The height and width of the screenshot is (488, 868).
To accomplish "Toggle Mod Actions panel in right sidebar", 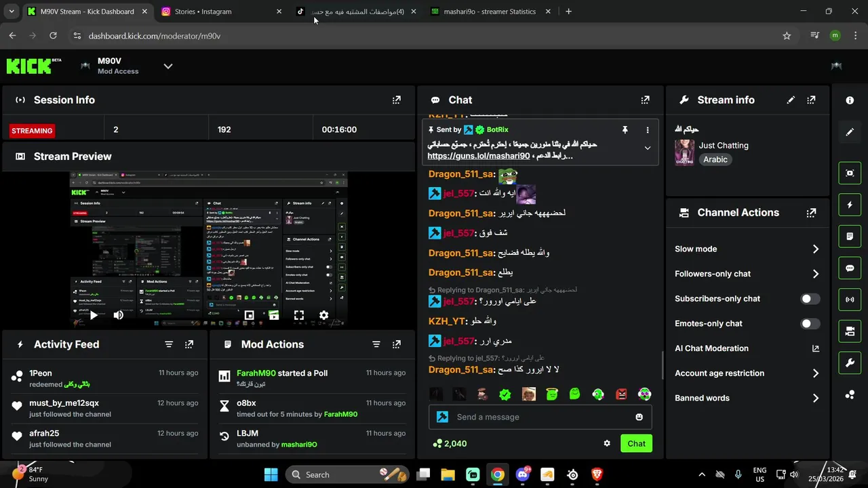I will click(850, 237).
